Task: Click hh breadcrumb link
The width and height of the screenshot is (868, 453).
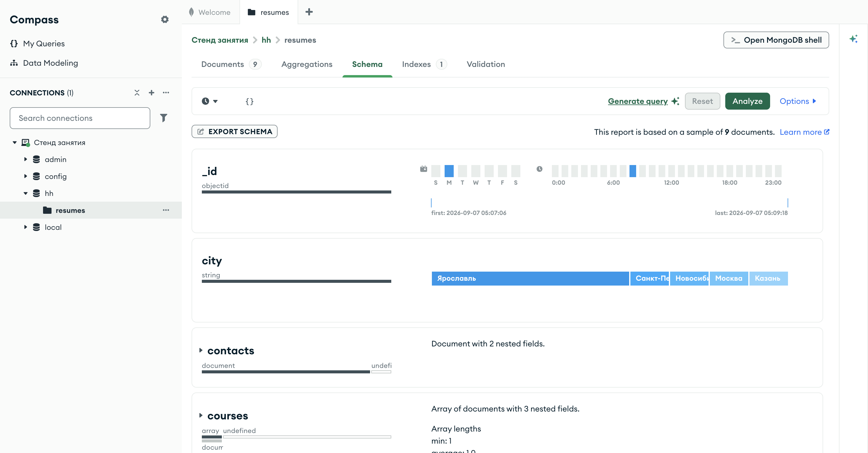Action: [266, 40]
